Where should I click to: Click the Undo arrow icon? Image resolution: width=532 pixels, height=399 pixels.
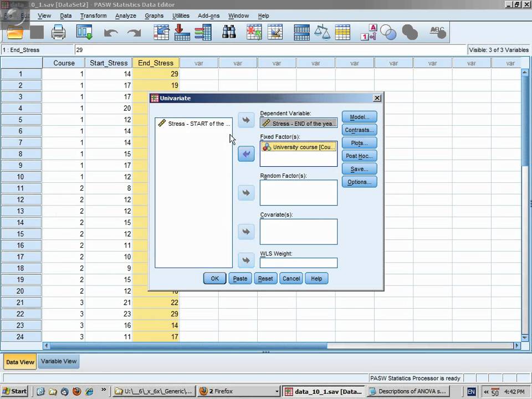point(111,33)
